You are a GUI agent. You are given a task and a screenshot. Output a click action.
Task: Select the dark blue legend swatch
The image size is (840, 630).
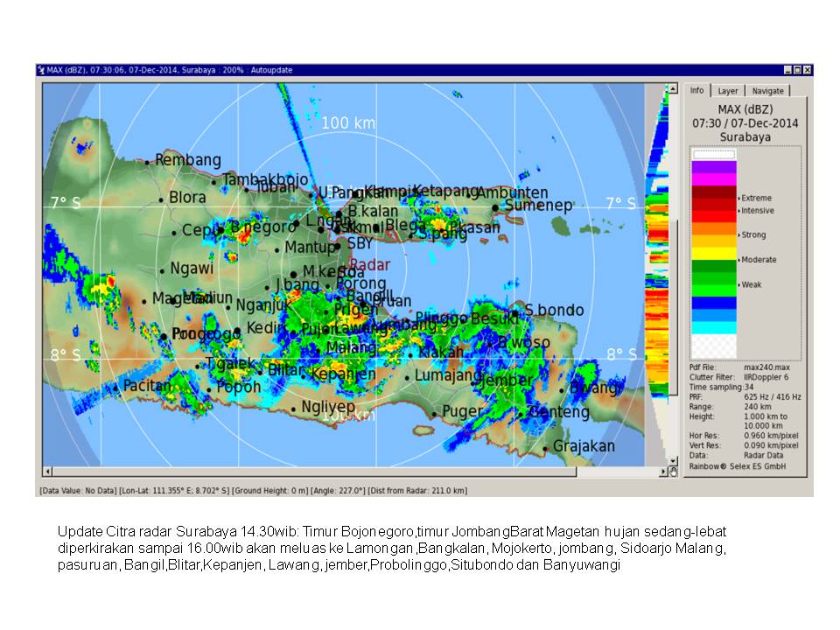tap(714, 303)
